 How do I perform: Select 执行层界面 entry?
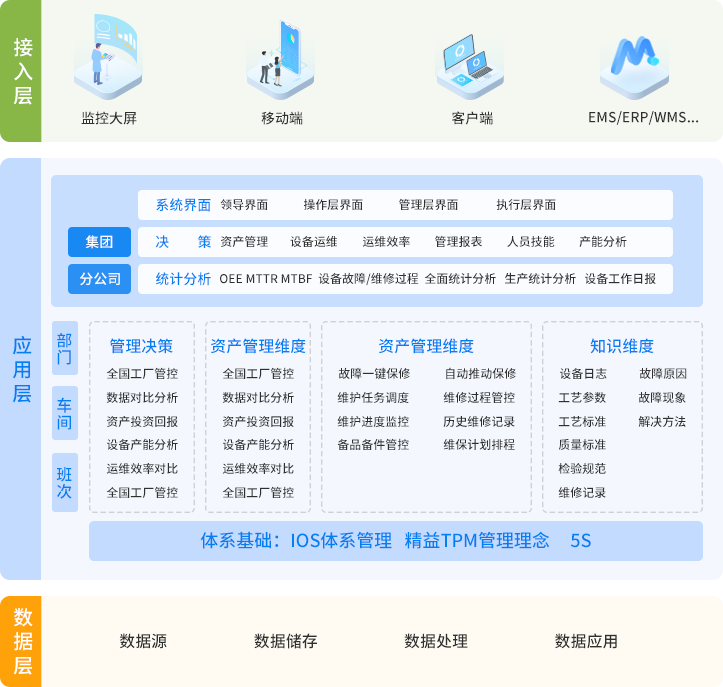[x=526, y=205]
